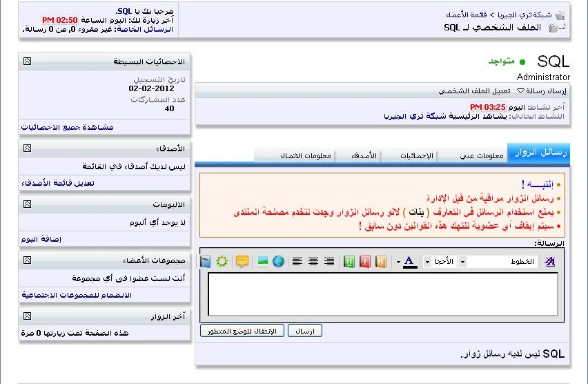This screenshot has width=588, height=384.
Task: Click the remove formatting icon
Action: tap(550, 262)
